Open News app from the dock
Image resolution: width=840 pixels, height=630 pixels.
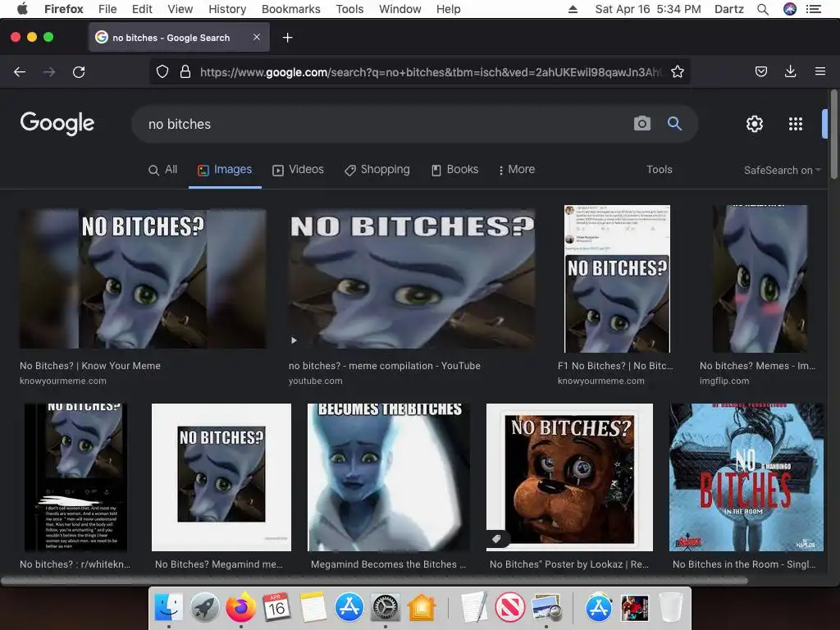tap(509, 608)
